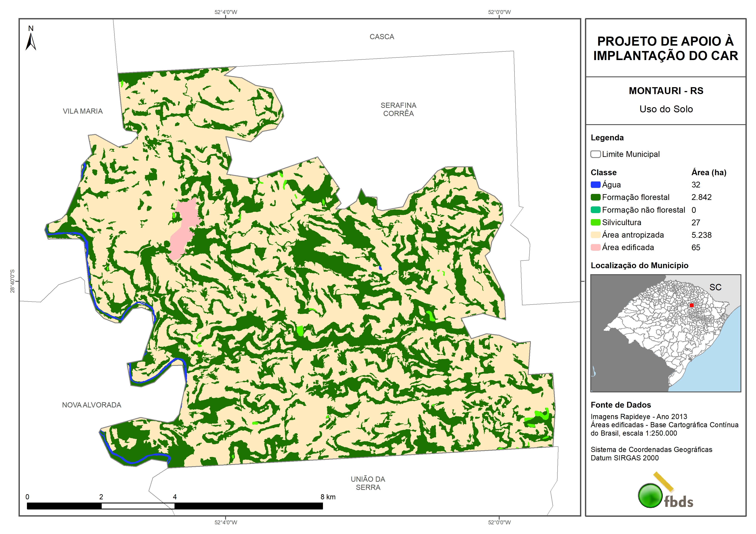756x534 pixels.
Task: Click the MONTAURI - RS title
Action: [x=666, y=91]
